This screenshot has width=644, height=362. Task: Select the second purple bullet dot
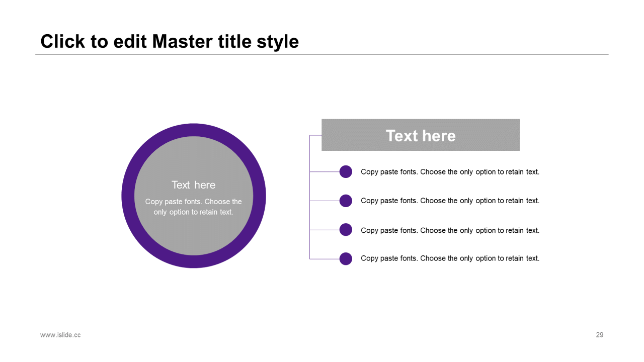coord(346,201)
